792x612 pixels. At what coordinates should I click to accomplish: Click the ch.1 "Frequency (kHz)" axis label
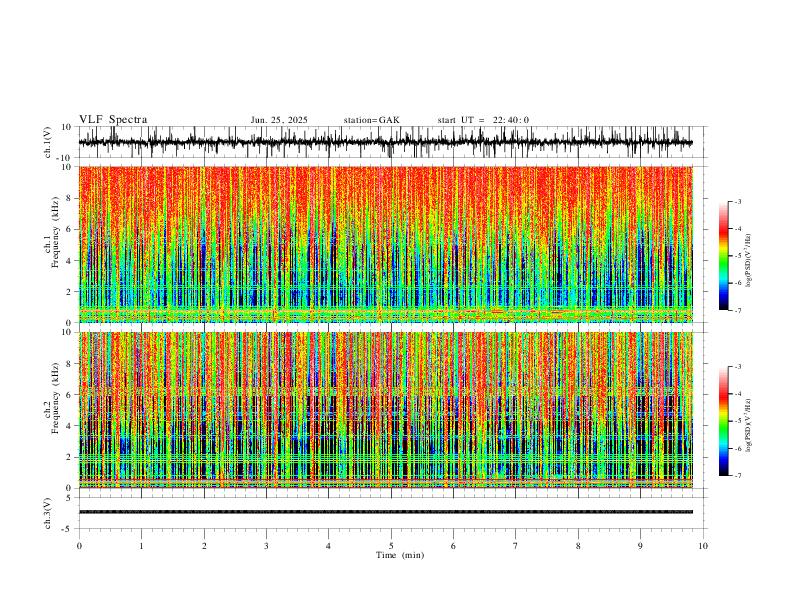click(55, 232)
